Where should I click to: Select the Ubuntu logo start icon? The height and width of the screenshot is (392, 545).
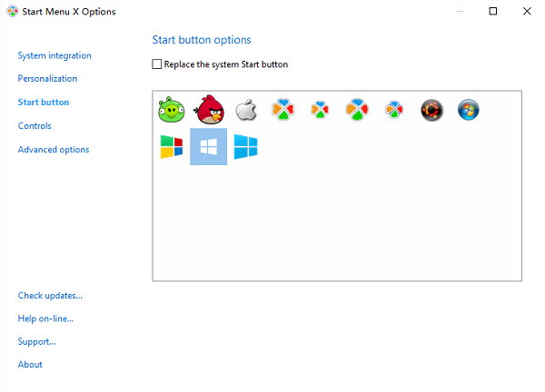click(431, 110)
